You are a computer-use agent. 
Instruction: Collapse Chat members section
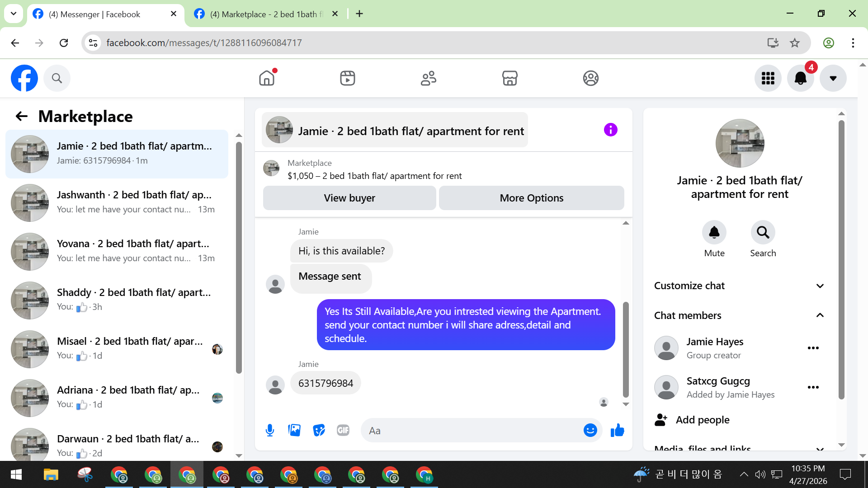click(x=740, y=315)
